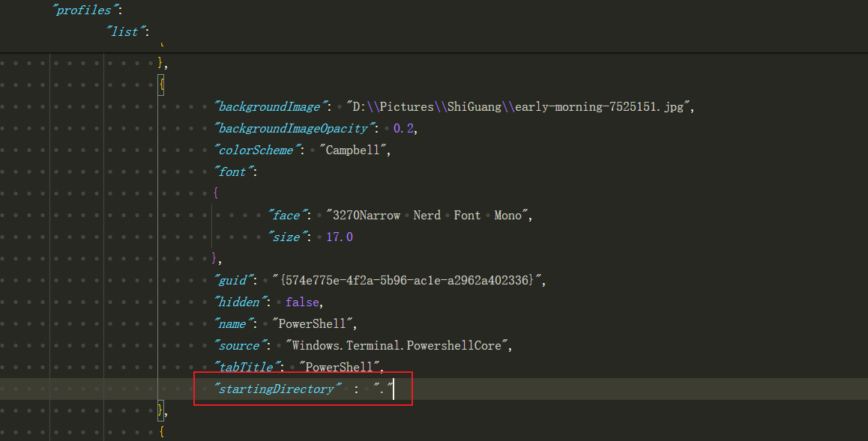The image size is (868, 441).
Task: Click the "3270Narrow Nerd Font Mono" face value
Action: [x=429, y=215]
